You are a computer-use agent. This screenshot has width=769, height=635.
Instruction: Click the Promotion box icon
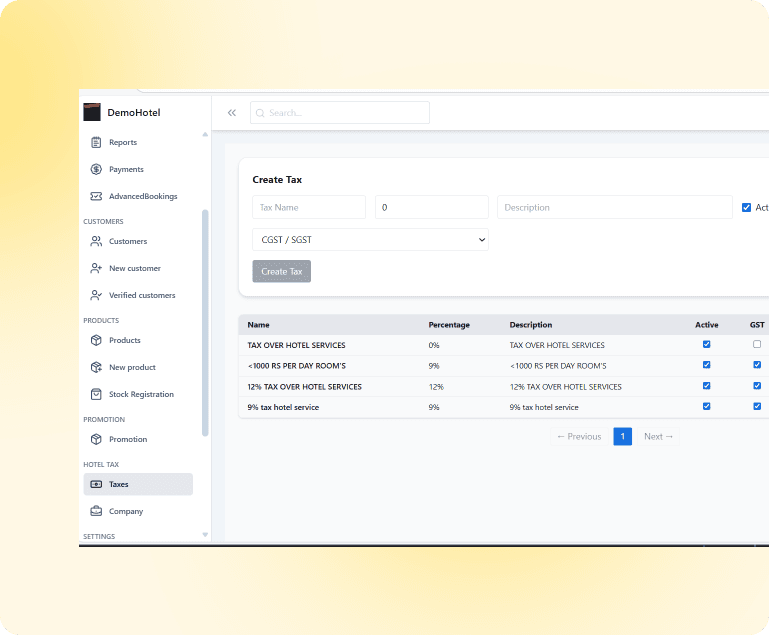96,439
